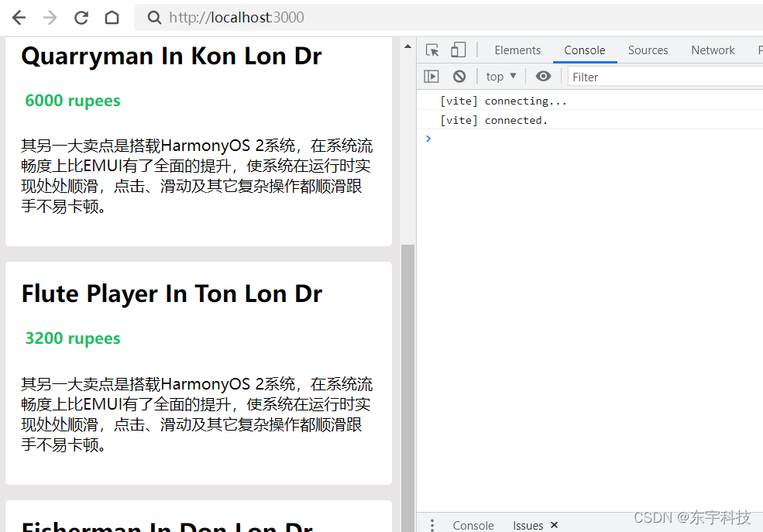Viewport: 763px width, 532px height.
Task: Select the Console tab
Action: 584,50
